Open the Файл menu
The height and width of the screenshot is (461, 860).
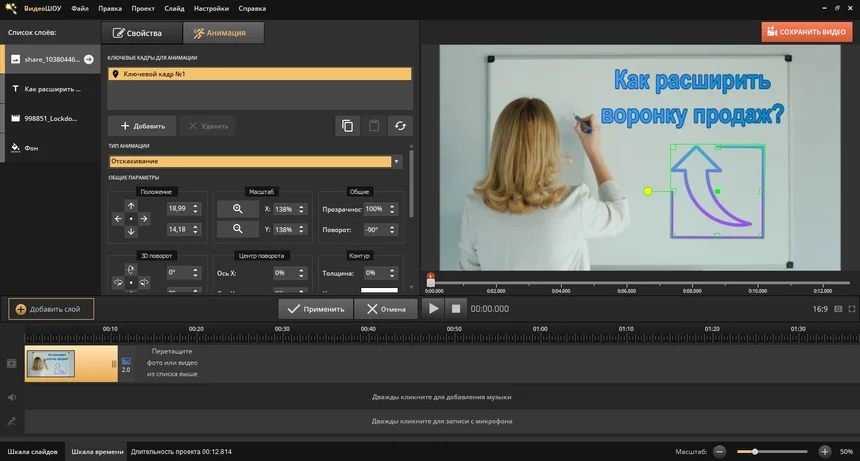tap(80, 8)
